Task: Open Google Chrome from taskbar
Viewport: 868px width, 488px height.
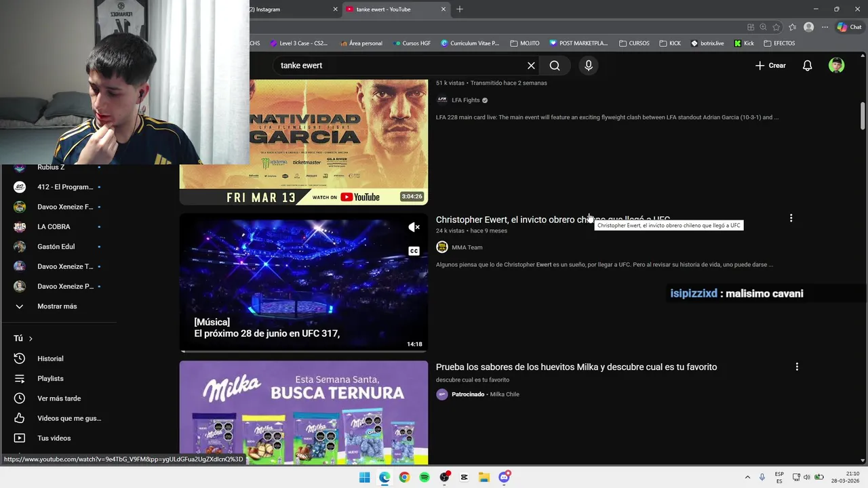Action: tap(404, 477)
